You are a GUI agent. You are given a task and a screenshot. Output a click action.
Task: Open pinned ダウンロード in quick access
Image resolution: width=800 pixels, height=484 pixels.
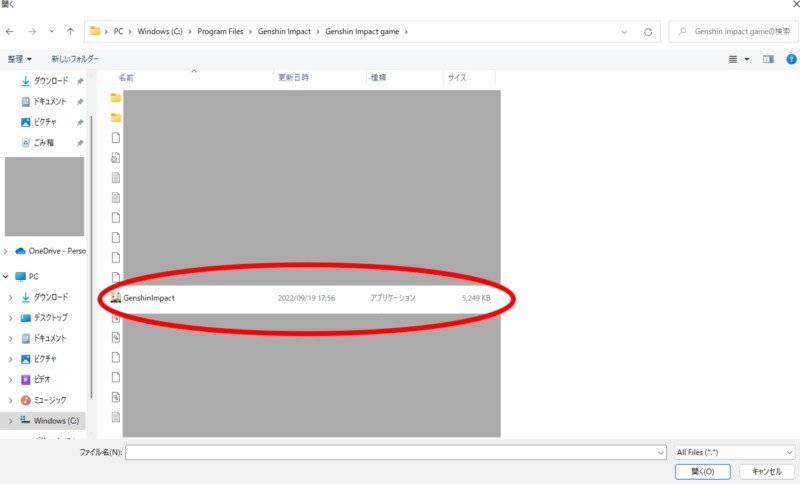point(51,81)
